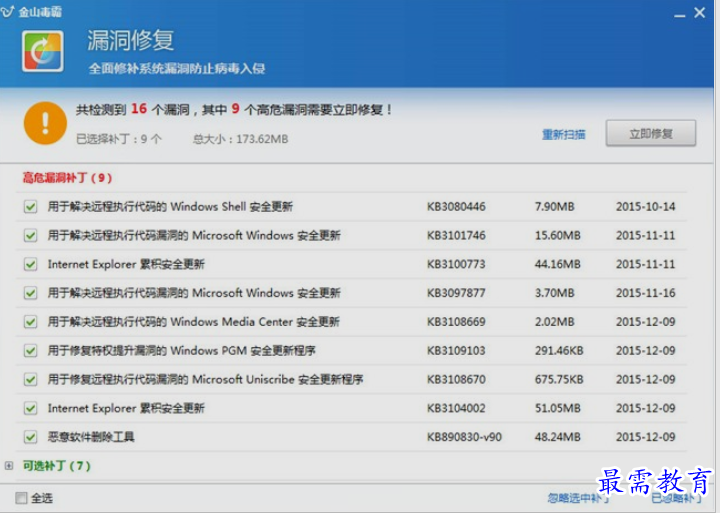Click the KB3108669 patch ID
Image resolution: width=720 pixels, height=513 pixels.
pos(456,322)
